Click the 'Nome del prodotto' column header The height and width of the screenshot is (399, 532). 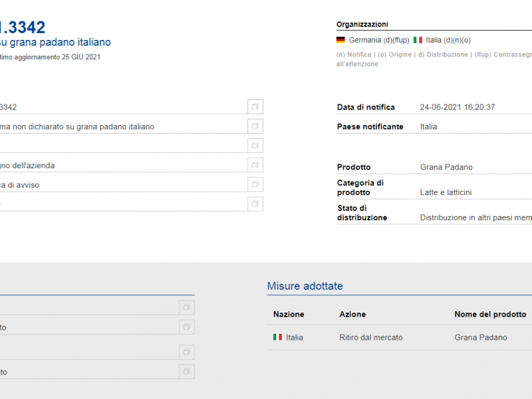[x=490, y=315]
